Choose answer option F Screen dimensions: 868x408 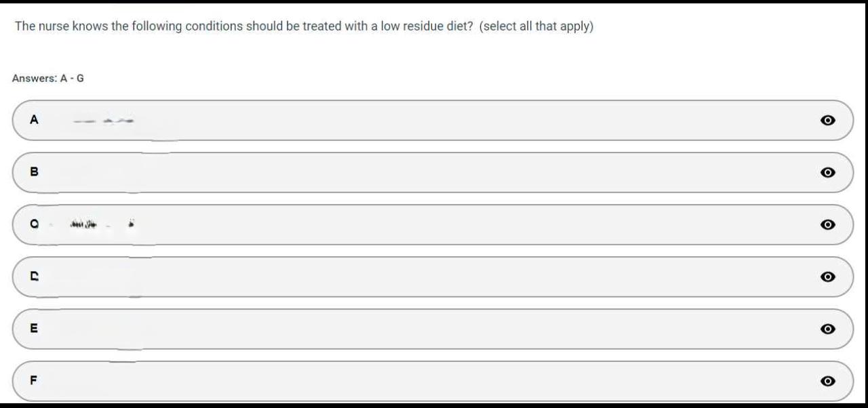(433, 382)
